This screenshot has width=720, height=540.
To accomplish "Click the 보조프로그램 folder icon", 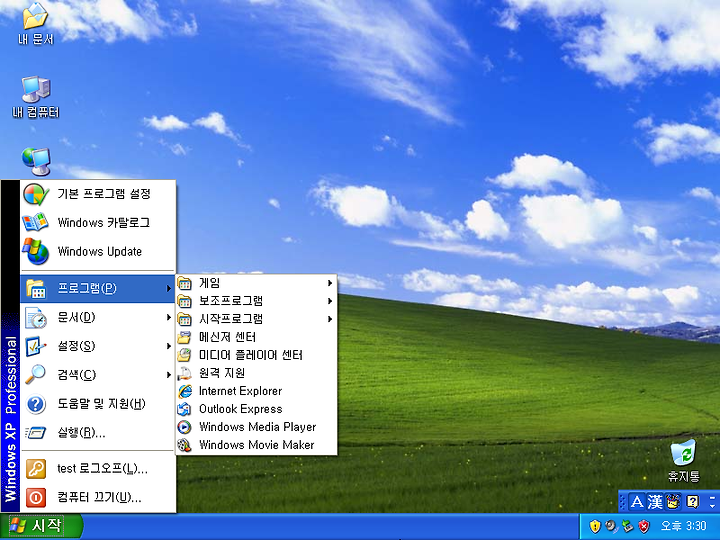I will [185, 301].
